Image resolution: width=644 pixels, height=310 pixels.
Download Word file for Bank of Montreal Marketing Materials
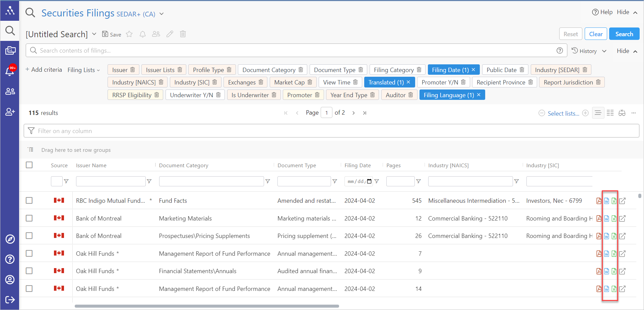pyautogui.click(x=606, y=219)
